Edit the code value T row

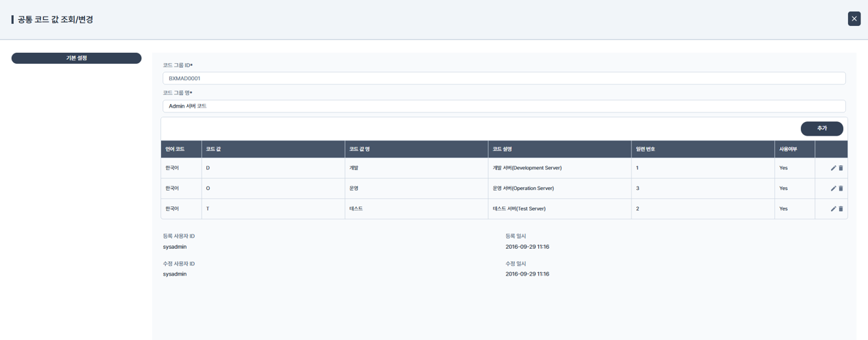pyautogui.click(x=833, y=209)
